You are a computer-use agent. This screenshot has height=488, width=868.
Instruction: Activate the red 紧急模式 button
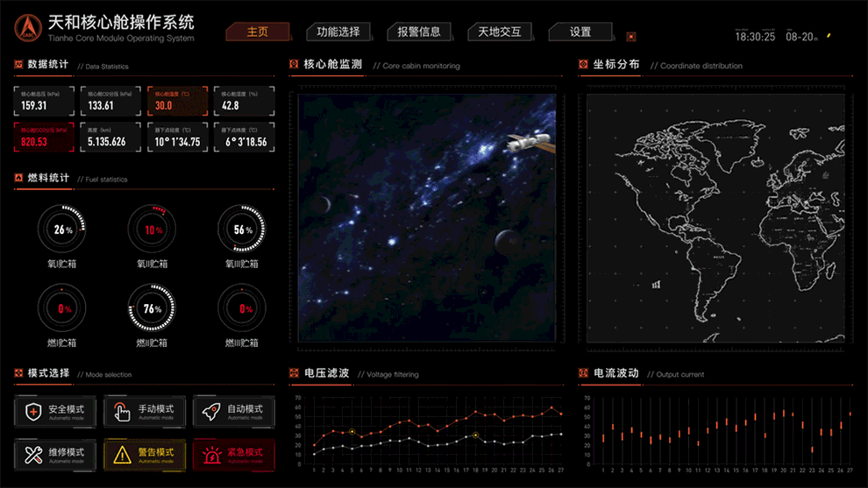[234, 455]
